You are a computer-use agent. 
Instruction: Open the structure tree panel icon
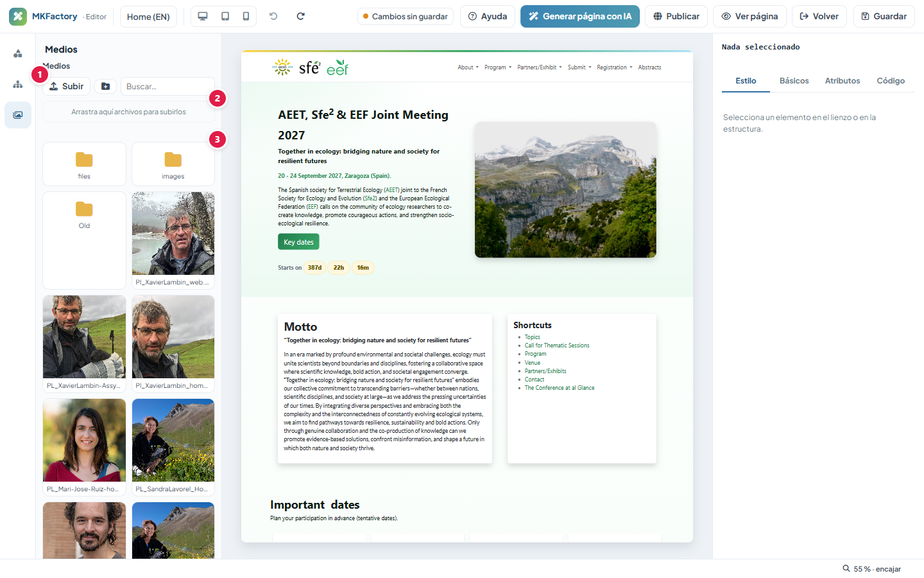coord(18,84)
